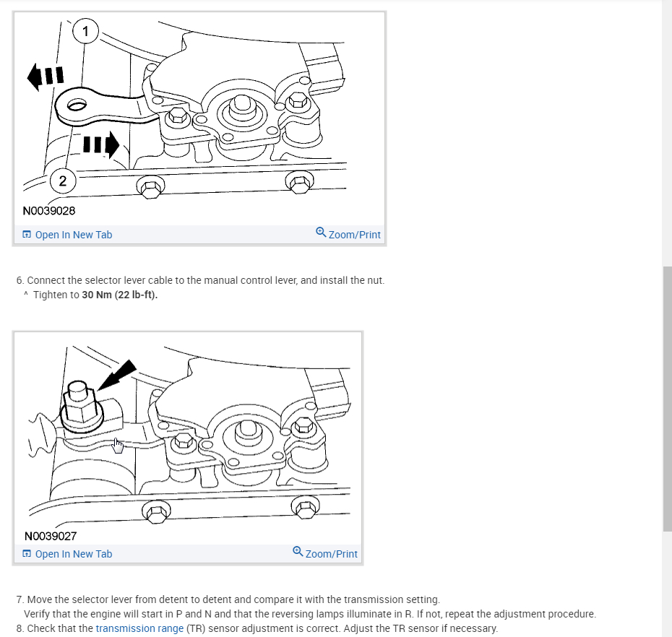672x637 pixels.
Task: Click the vertical scrollbar thumb
Action: coord(667,399)
